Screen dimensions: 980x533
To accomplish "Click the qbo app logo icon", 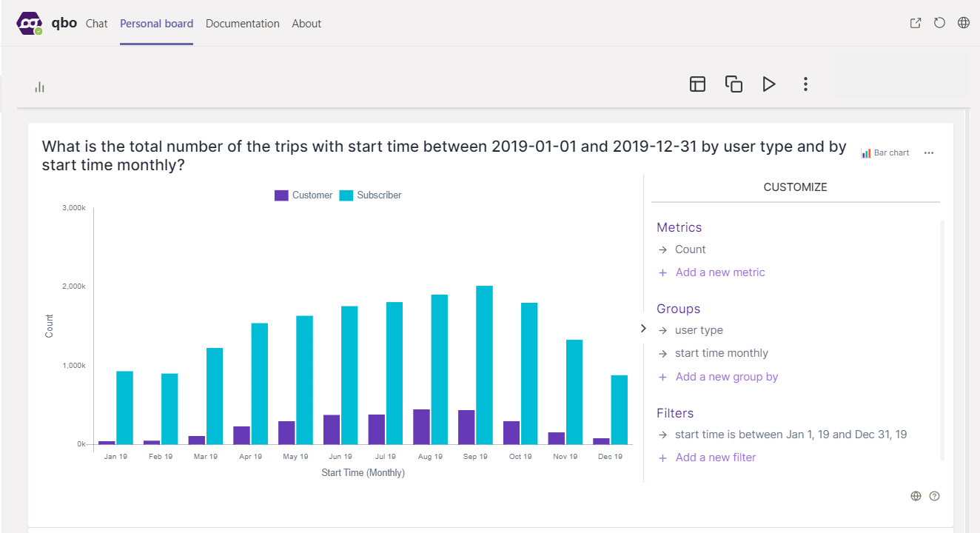I will coord(30,24).
